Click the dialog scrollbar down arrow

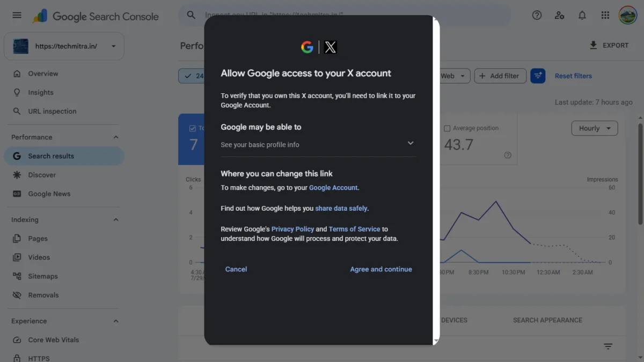(436, 341)
